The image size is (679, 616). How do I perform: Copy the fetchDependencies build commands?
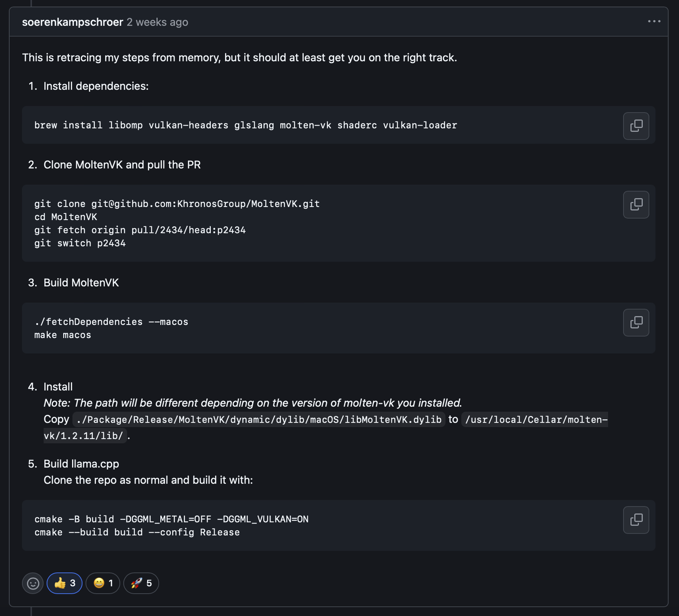click(x=636, y=323)
